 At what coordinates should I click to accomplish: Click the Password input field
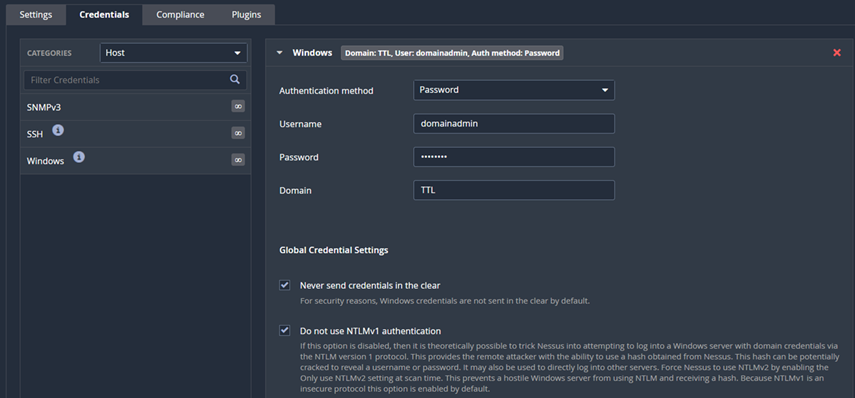click(x=514, y=157)
